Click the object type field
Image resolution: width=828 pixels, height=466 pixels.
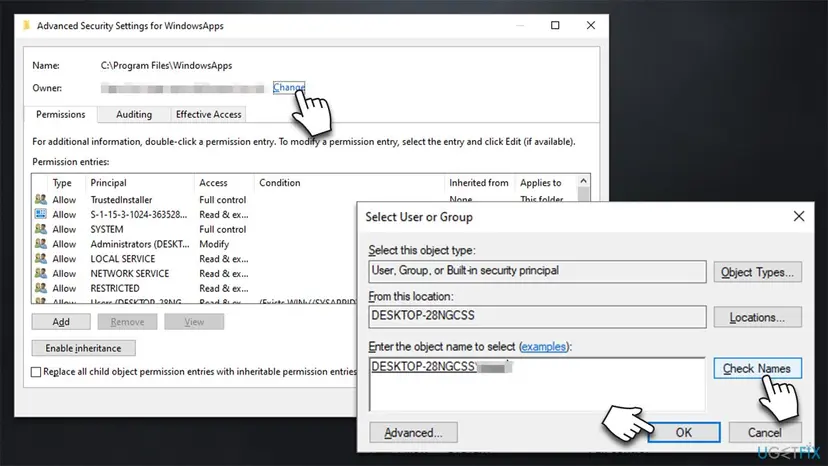click(537, 271)
